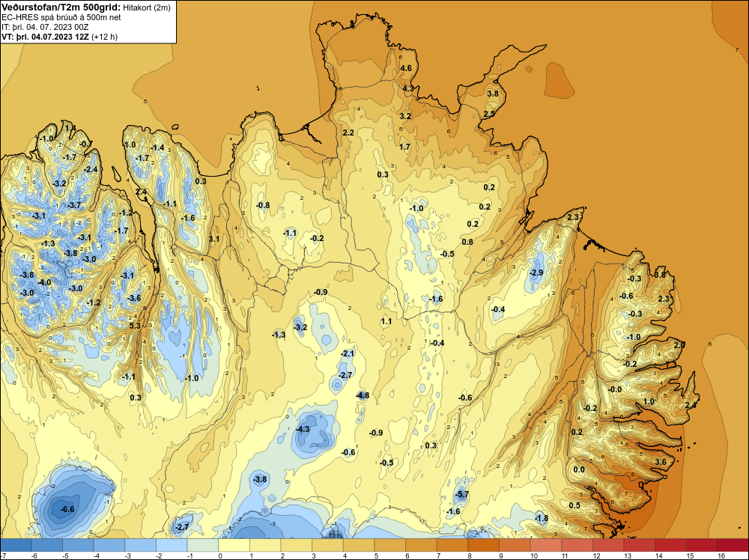Select the legend color band between 12 and 13
Image resolution: width=749 pixels, height=560 pixels.
click(x=608, y=545)
